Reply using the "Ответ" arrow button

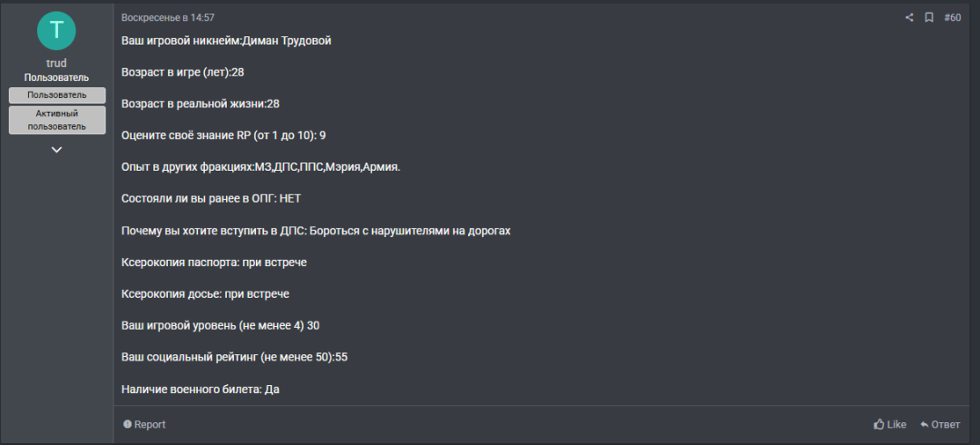[x=940, y=424]
